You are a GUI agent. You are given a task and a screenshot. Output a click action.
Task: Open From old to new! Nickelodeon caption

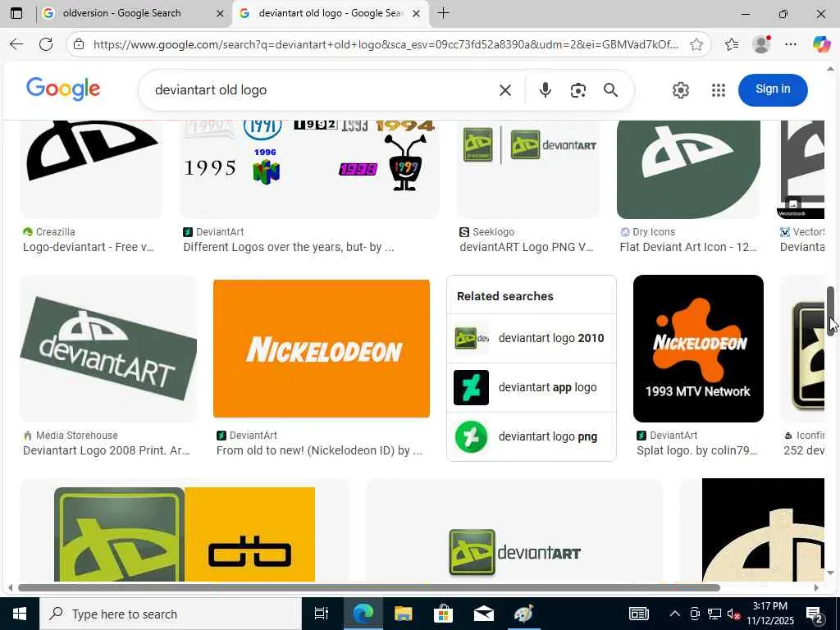point(319,450)
